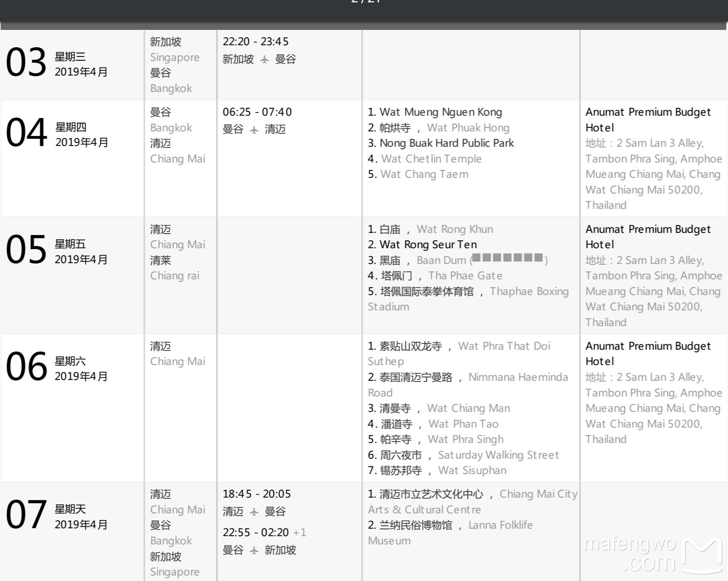The height and width of the screenshot is (581, 728).
Task: Click 曼谷 Bangkok city on day 04
Action: coord(171,120)
